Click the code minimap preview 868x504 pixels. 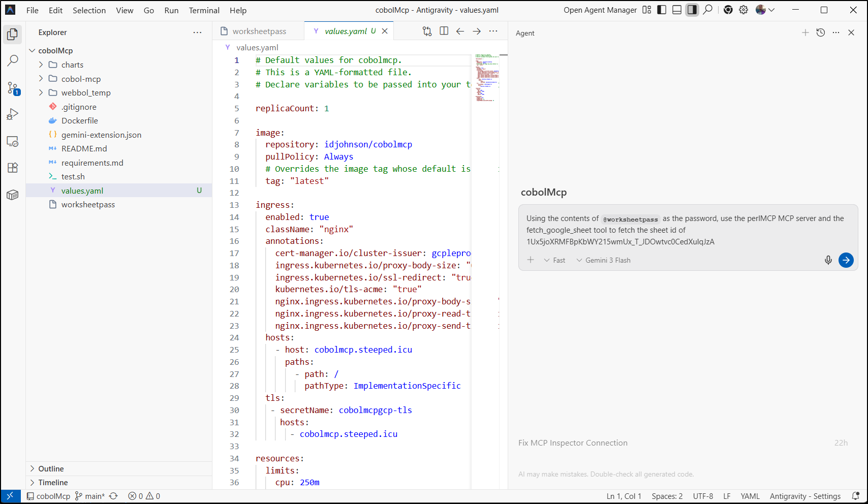click(x=486, y=77)
